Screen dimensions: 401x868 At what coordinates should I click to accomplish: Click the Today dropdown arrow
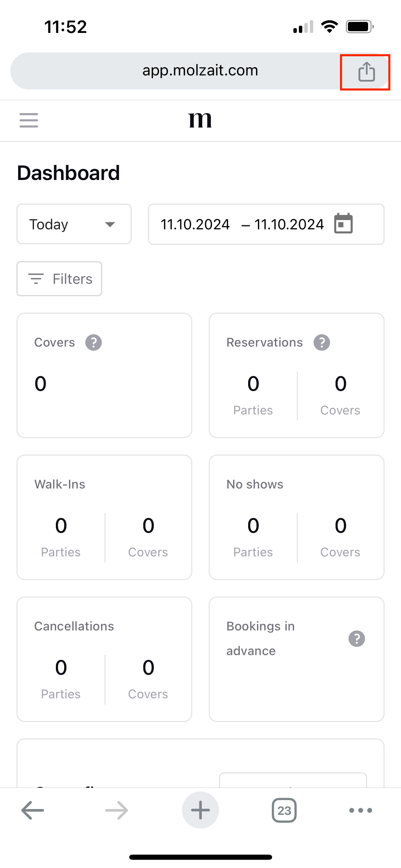tap(110, 225)
